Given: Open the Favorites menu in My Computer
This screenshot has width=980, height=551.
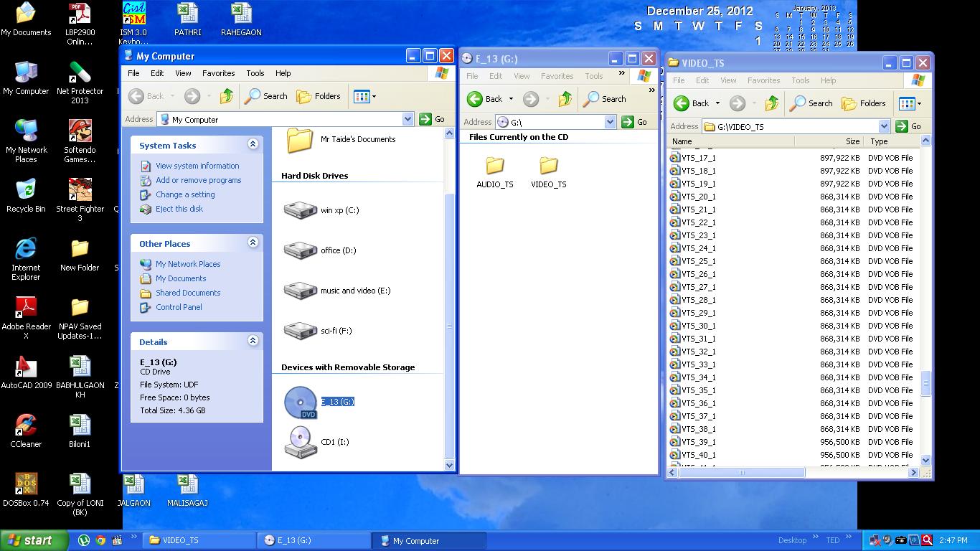Looking at the screenshot, I should coord(218,73).
